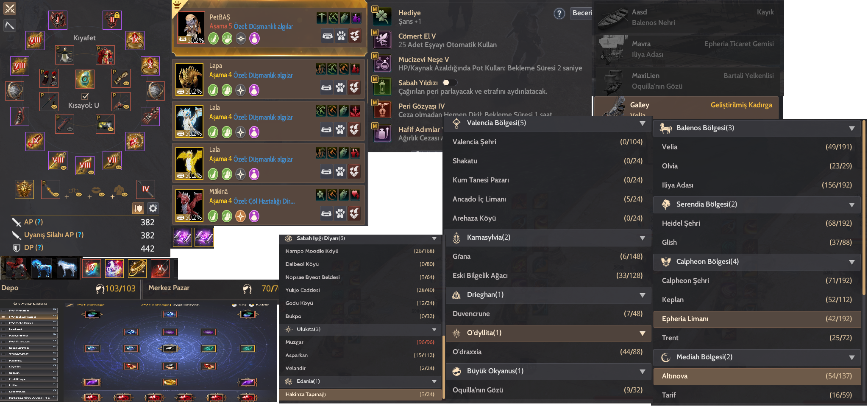Viewport: 868px width, 406px height.
Task: Select the Altınova storage entry
Action: (757, 376)
